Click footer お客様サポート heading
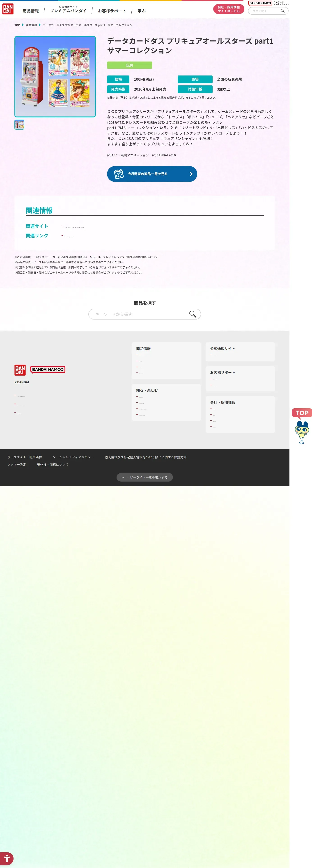This screenshot has width=312, height=868. click(222, 373)
